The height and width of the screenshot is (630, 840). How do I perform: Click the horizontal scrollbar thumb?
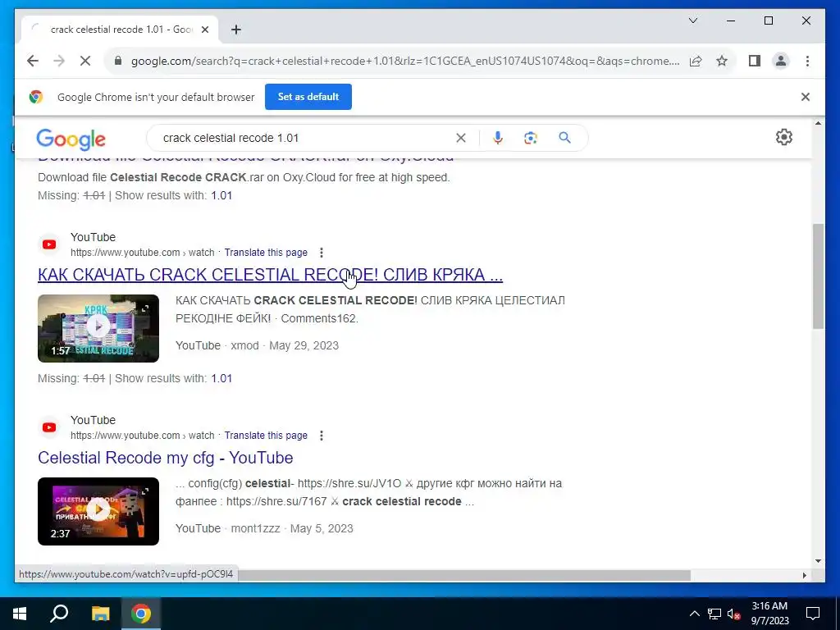click(x=464, y=575)
